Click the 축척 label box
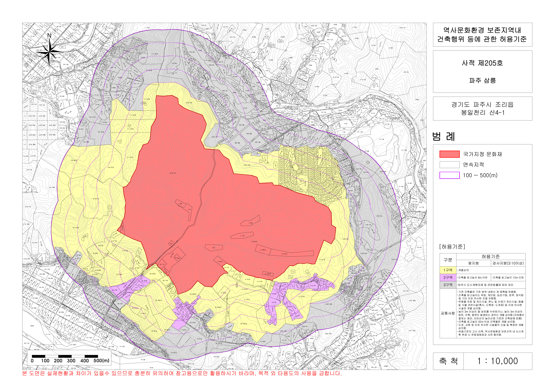The width and height of the screenshot is (555, 392). 448,361
